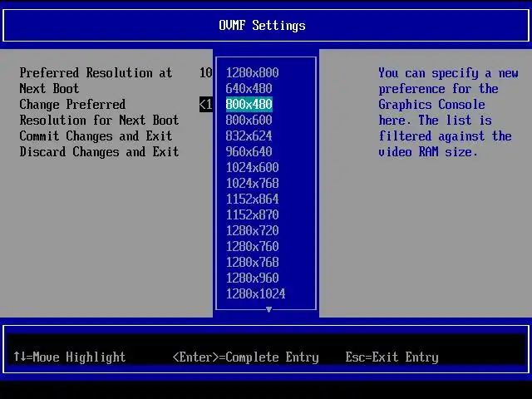Viewport: 532px width, 399px height.
Task: Click the Preferred Resolution at Next Boot label
Action: (x=96, y=81)
